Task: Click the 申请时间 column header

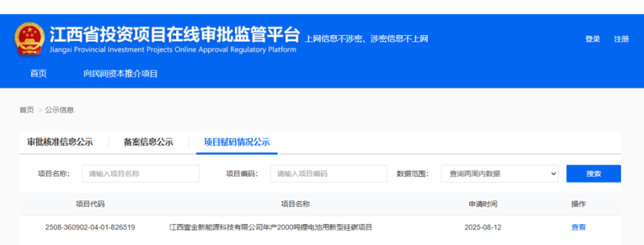Action: tap(483, 204)
